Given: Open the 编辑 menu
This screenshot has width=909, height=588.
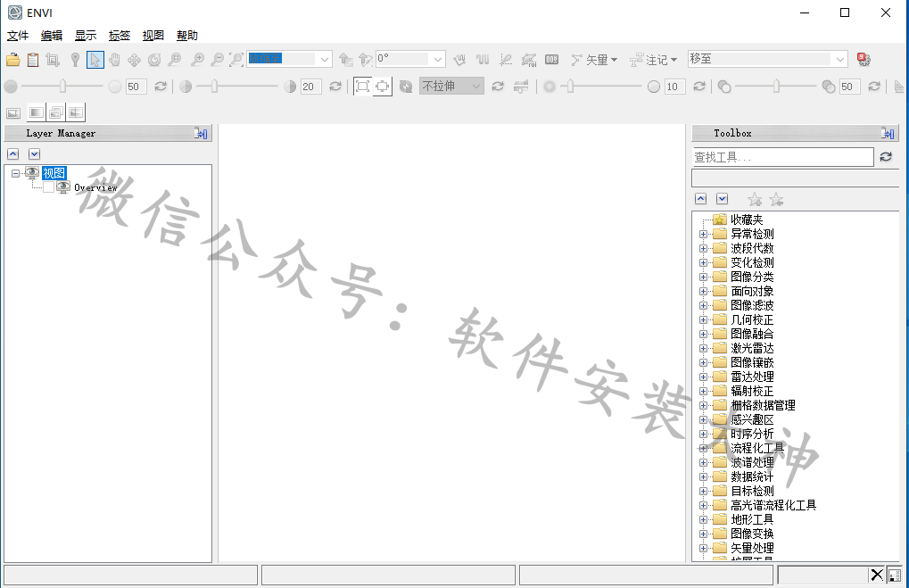Looking at the screenshot, I should click(52, 36).
